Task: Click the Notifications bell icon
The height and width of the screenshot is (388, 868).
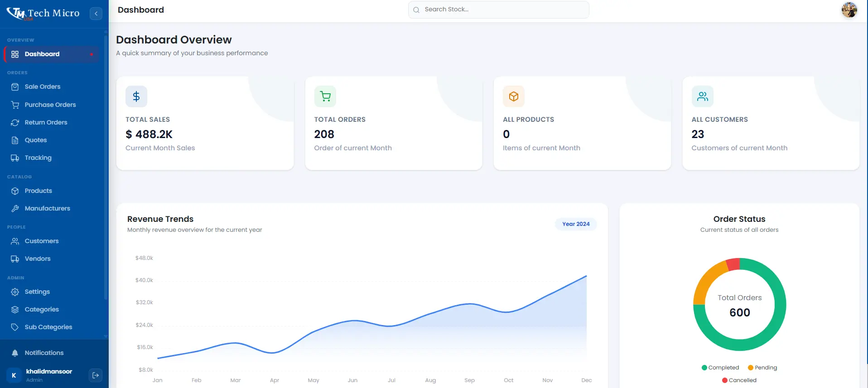Action: tap(15, 353)
